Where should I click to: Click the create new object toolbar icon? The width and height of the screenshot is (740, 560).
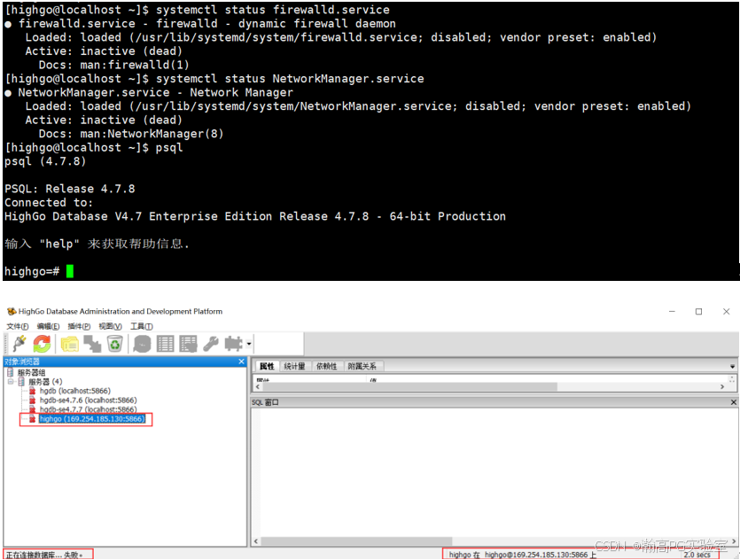click(92, 344)
